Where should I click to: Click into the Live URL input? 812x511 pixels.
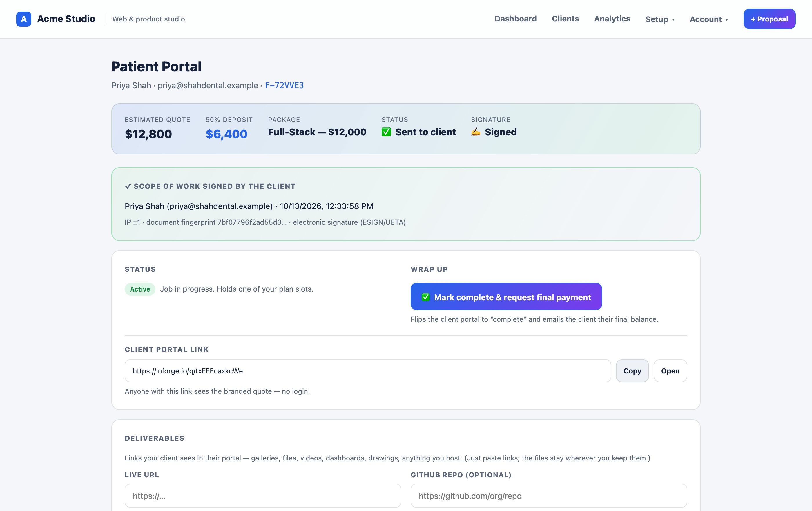pyautogui.click(x=263, y=496)
